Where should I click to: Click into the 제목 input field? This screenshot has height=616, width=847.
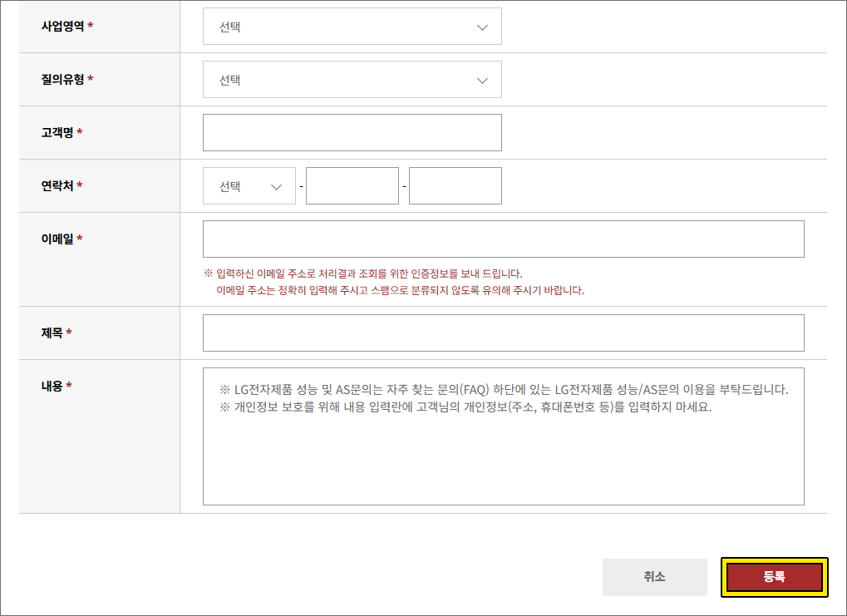503,333
